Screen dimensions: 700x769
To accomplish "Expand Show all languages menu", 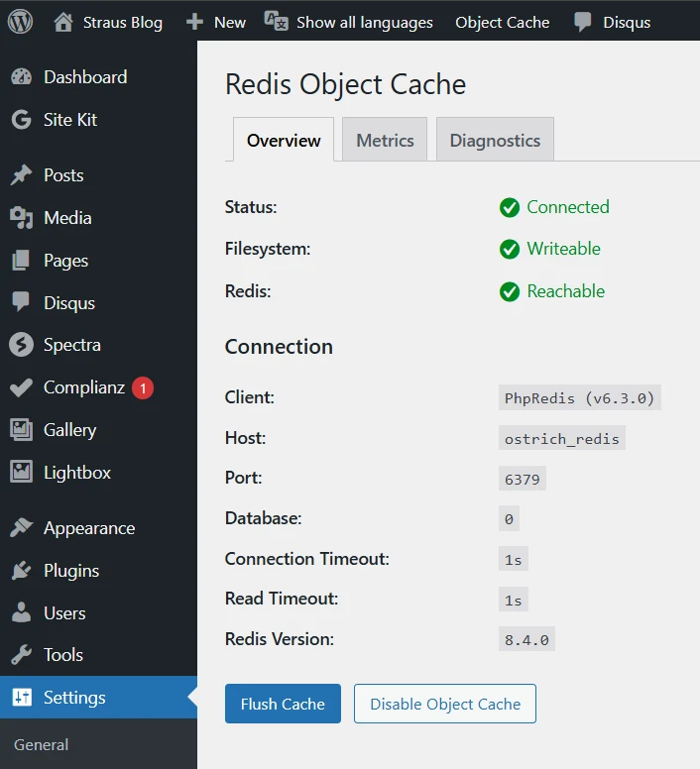I will (349, 22).
